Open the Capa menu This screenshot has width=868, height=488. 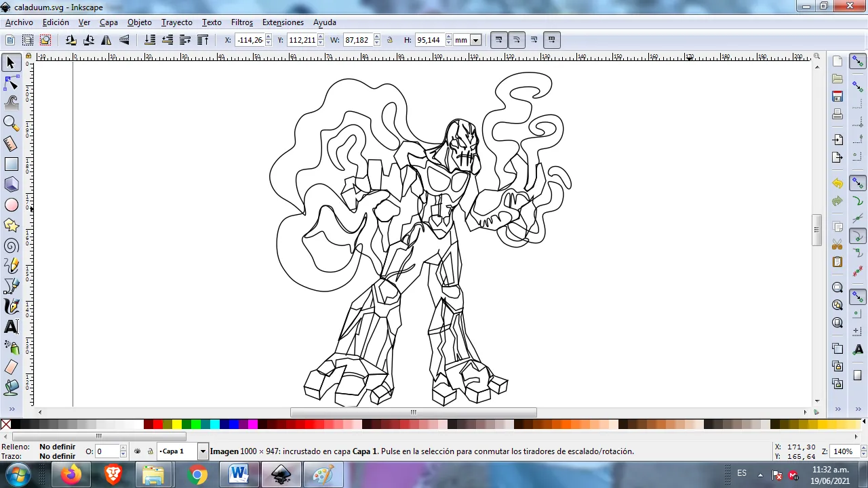click(108, 22)
